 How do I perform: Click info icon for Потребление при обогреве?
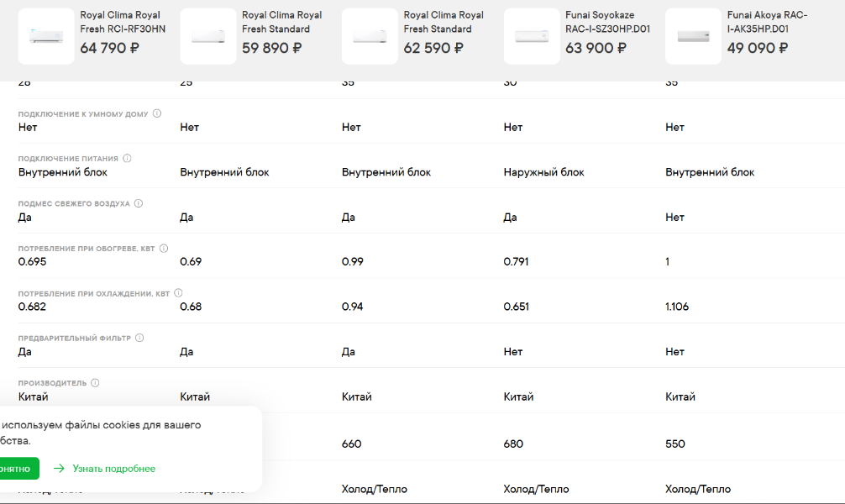tap(164, 249)
